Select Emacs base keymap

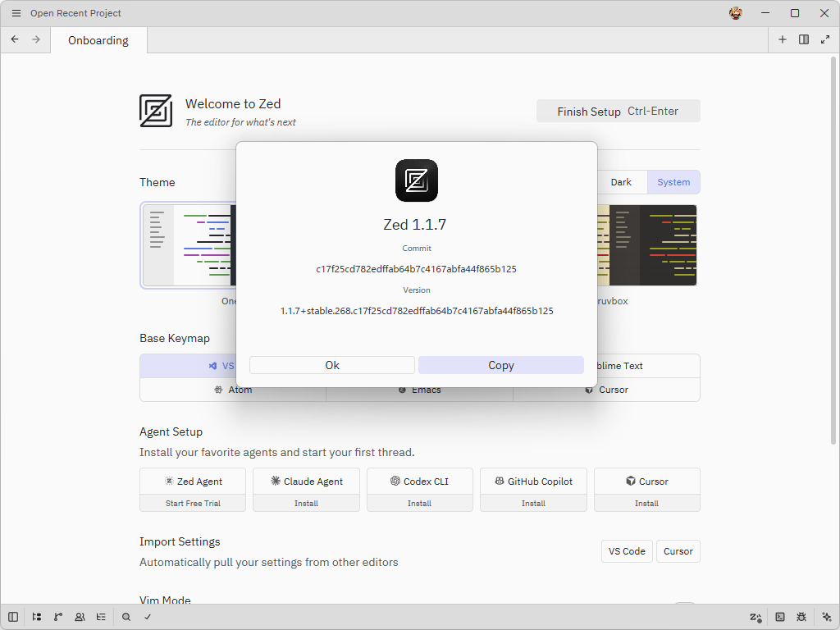click(419, 390)
